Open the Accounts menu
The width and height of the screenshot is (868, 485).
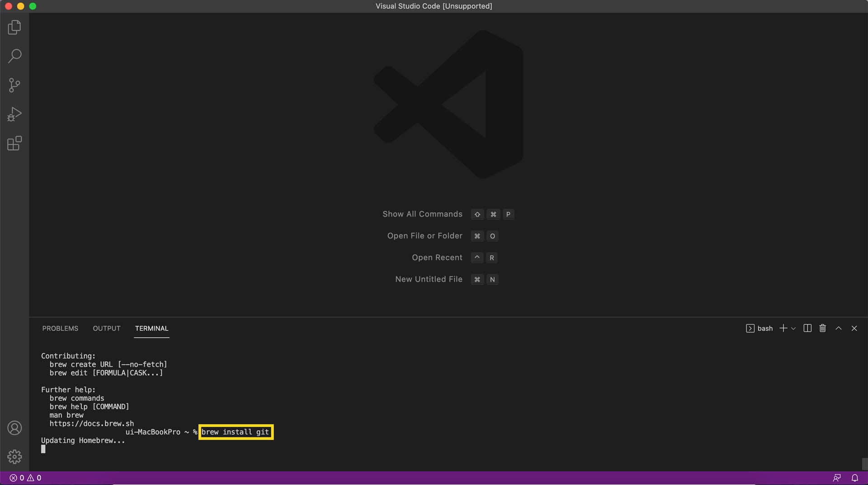14,428
